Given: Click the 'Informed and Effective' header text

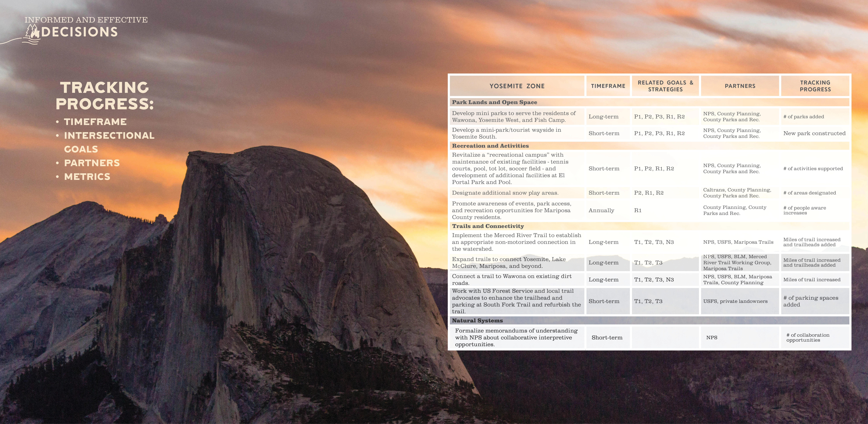Looking at the screenshot, I should (x=86, y=20).
